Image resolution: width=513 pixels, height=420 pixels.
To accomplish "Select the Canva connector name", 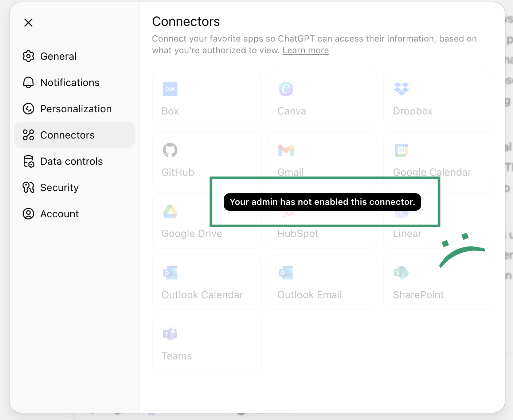I will coord(291,111).
